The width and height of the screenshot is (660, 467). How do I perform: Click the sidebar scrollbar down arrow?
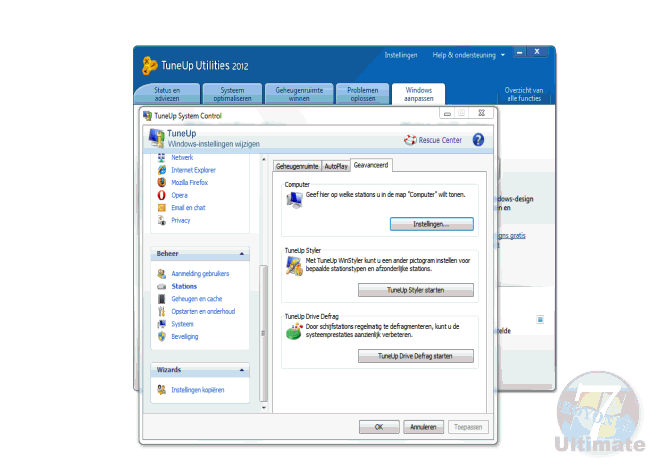point(264,408)
